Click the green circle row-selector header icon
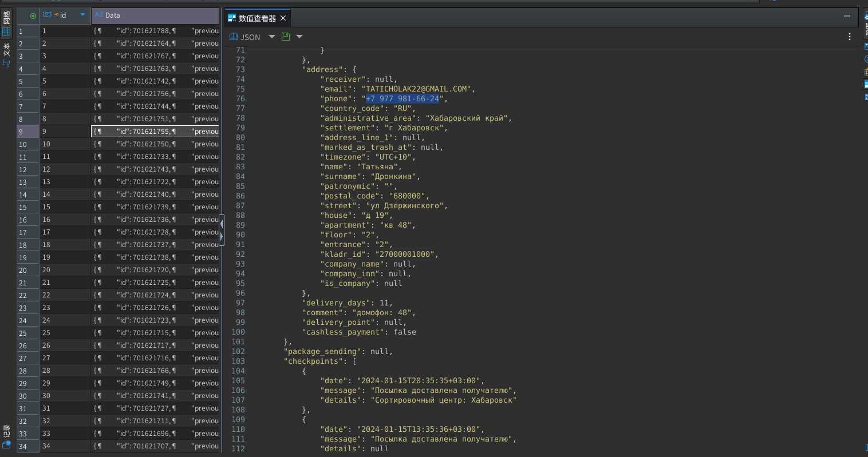The height and width of the screenshot is (457, 868). point(33,15)
